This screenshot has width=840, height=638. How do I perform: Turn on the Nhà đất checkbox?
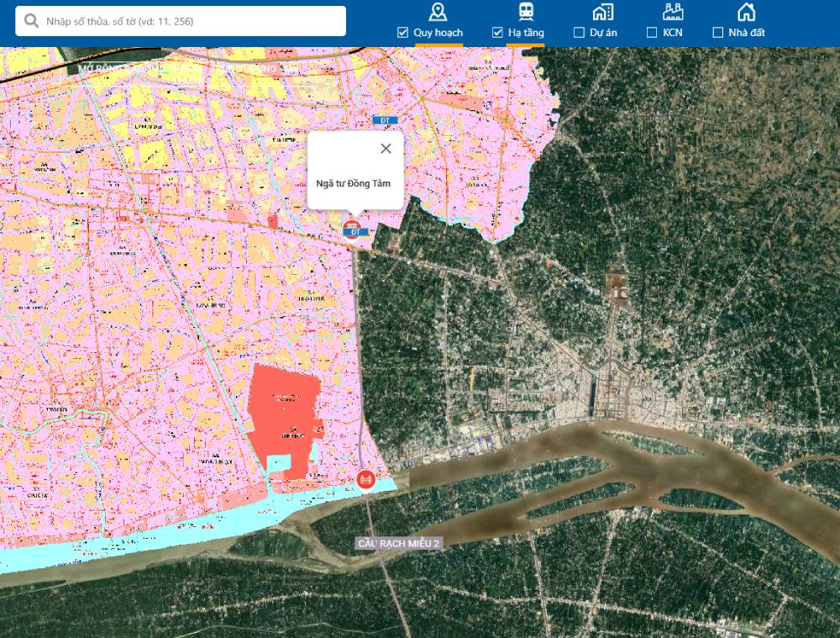(717, 33)
